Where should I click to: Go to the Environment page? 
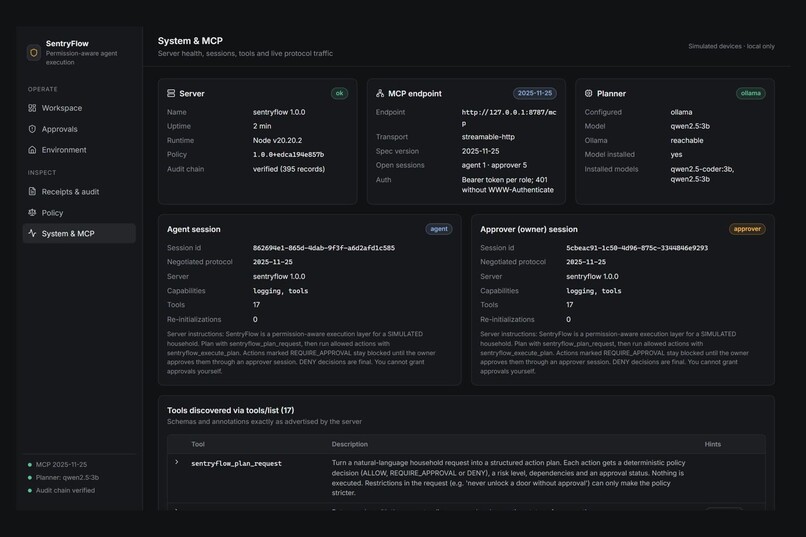coord(79,150)
